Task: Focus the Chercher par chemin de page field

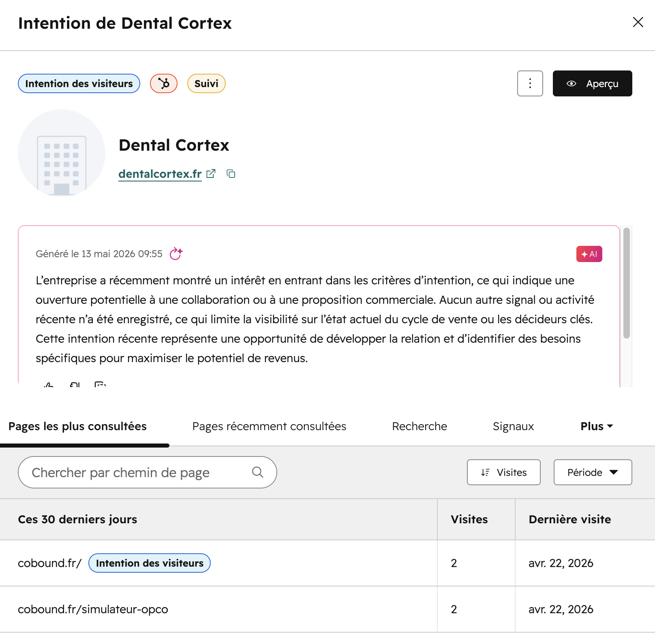Action: (148, 472)
